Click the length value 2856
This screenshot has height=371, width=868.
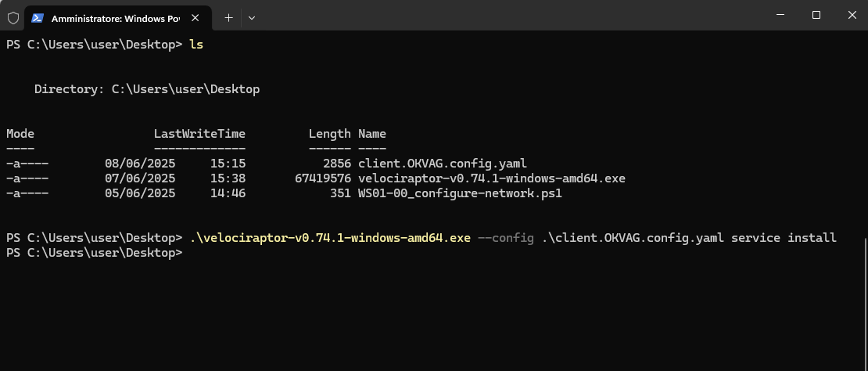click(x=336, y=164)
